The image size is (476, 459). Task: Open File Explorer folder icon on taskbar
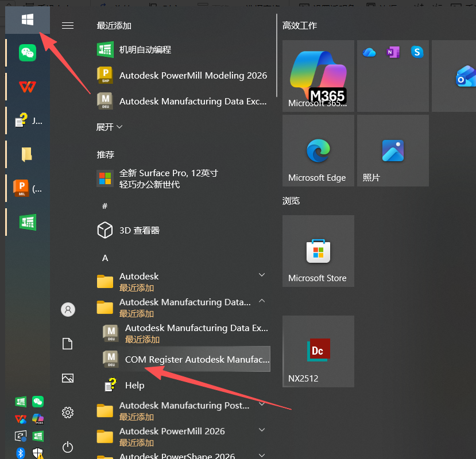[x=27, y=154]
